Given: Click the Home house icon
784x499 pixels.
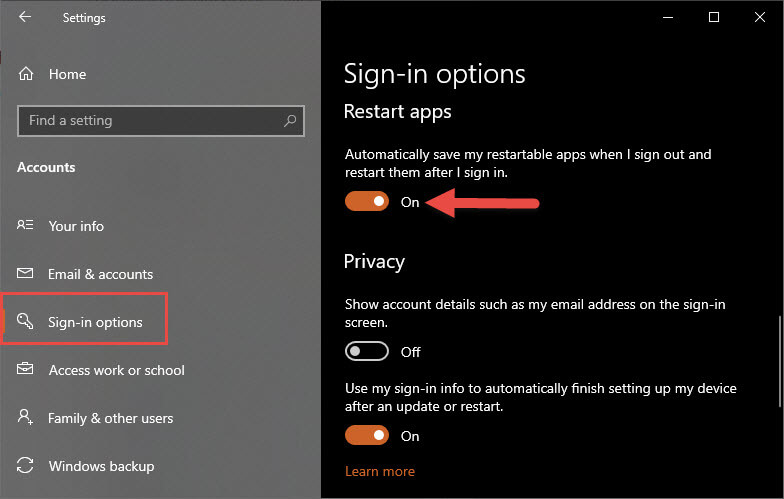Looking at the screenshot, I should click(26, 74).
